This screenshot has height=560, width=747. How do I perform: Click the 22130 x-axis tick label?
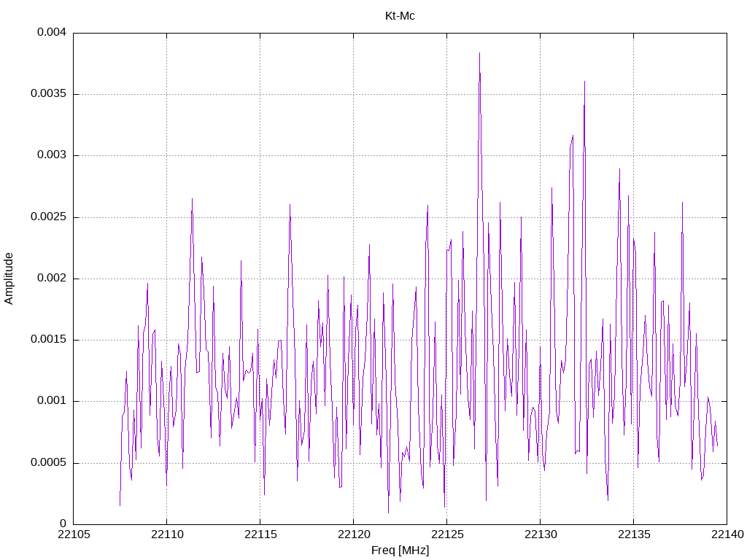click(x=541, y=534)
